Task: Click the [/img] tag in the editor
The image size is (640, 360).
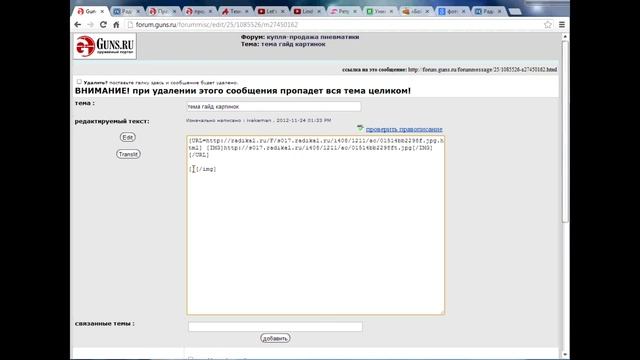Action: click(x=206, y=169)
